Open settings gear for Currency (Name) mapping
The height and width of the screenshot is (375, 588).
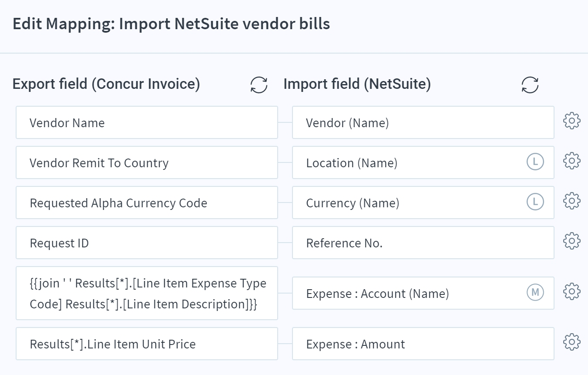click(x=571, y=201)
